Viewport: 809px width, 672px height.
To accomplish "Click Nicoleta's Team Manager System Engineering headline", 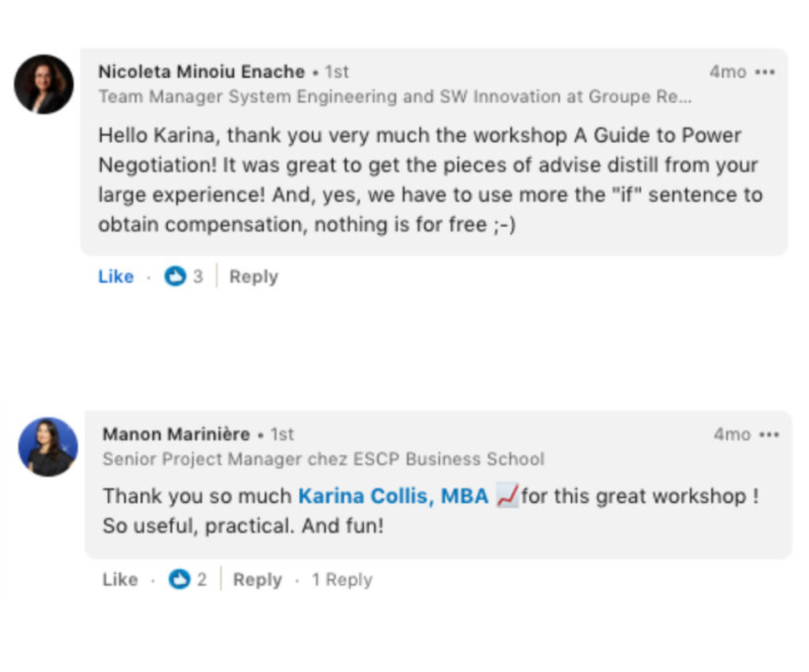I will coord(394,97).
